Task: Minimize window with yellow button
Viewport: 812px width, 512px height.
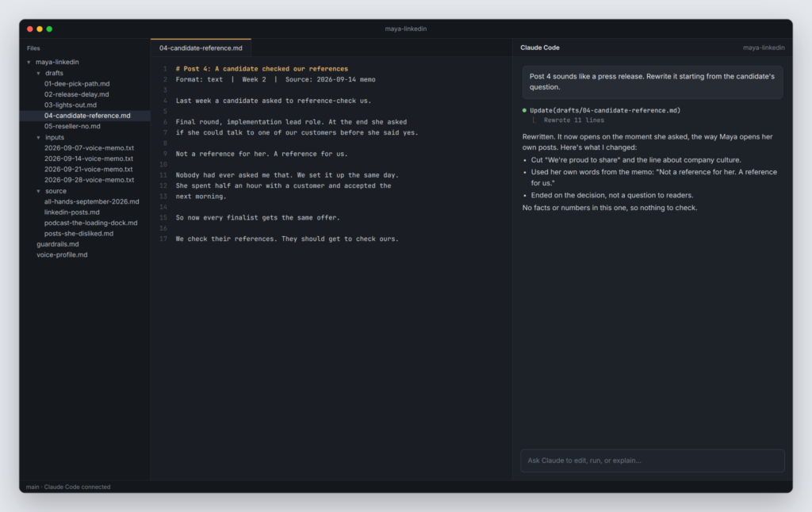Action: pyautogui.click(x=40, y=29)
